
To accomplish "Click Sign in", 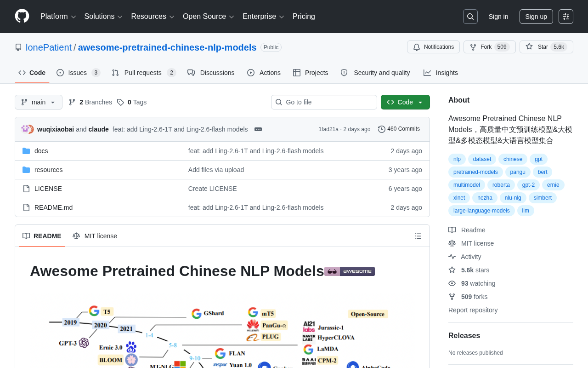I will pyautogui.click(x=498, y=17).
